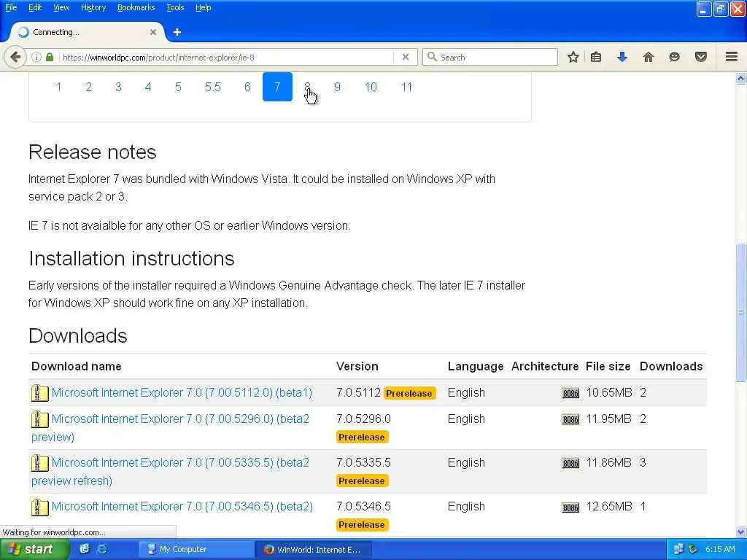Click 8086 architecture icon in 11.95MB row
This screenshot has height=560, width=747.
570,419
